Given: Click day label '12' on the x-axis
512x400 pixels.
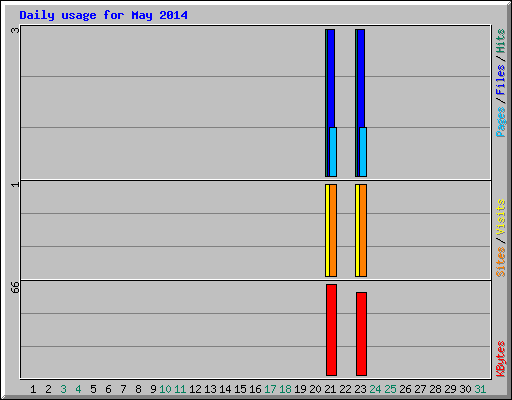Looking at the screenshot, I should 195,389.
